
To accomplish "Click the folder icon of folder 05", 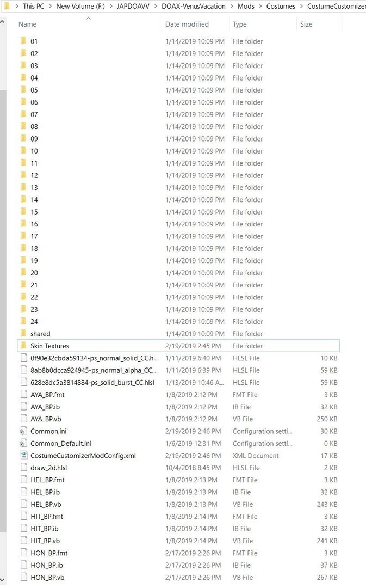I will tap(23, 90).
